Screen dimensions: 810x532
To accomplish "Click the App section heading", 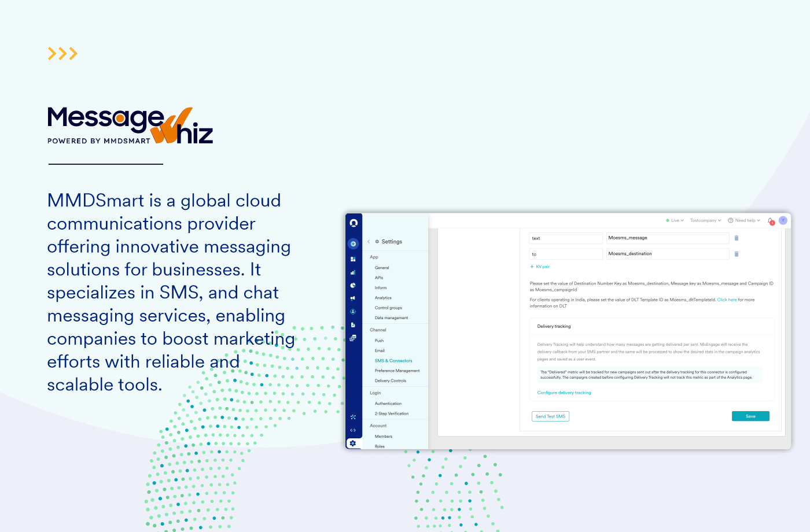I will click(374, 257).
